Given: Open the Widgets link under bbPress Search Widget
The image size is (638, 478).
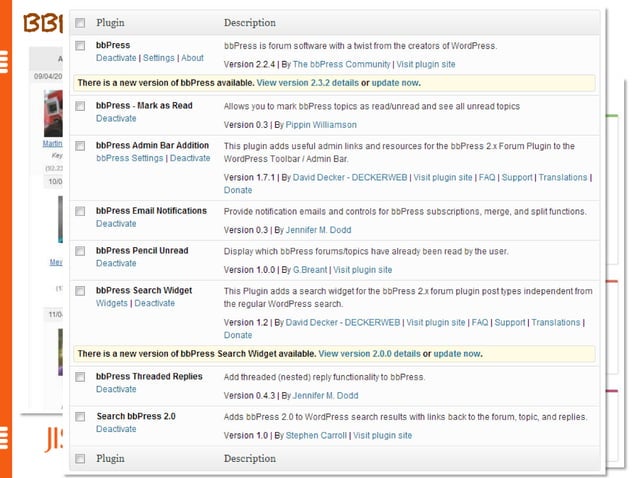Looking at the screenshot, I should pos(112,303).
